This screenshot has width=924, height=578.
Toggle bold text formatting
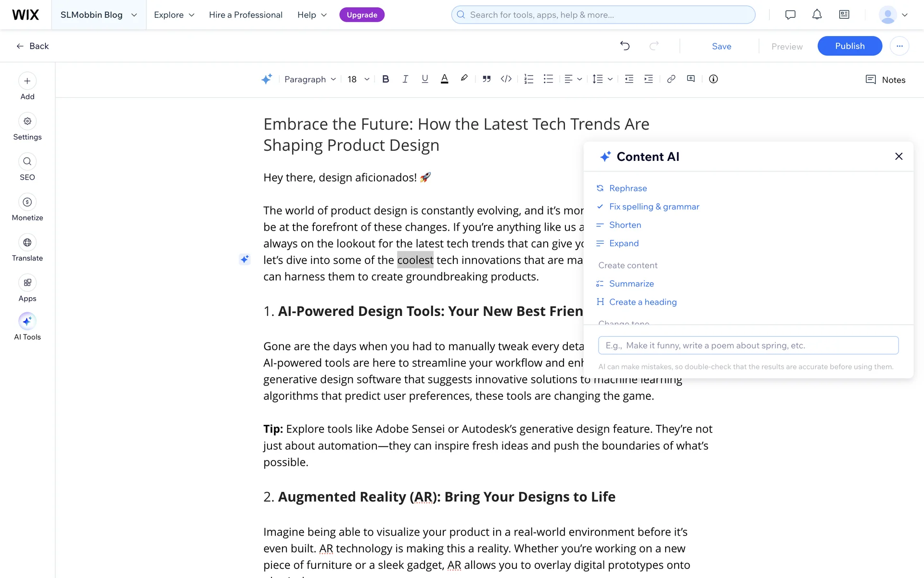(385, 79)
